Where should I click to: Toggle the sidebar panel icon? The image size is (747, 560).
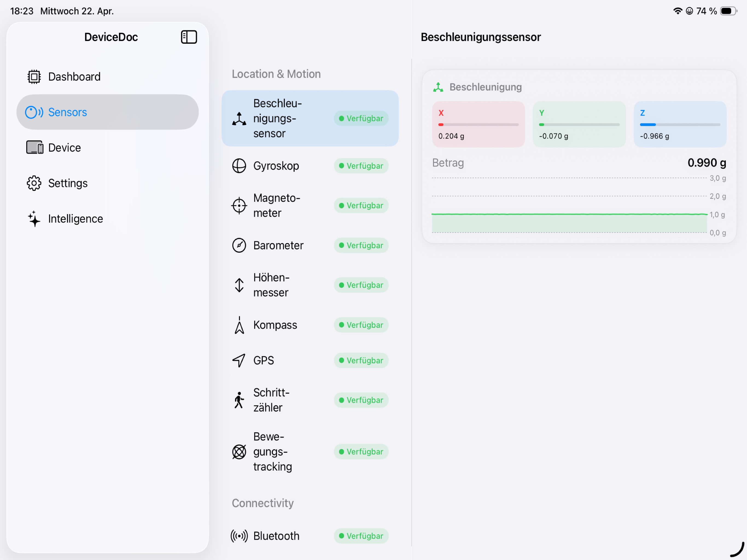click(189, 37)
